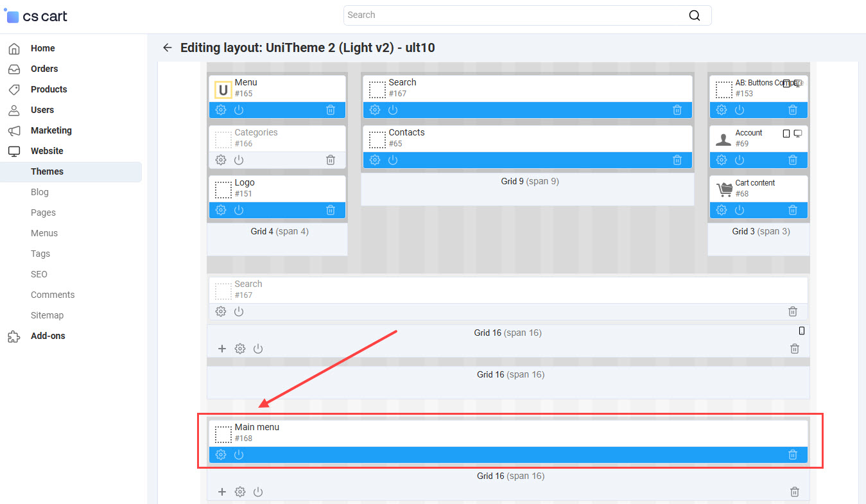Select the Cart content block title
The image size is (866, 504).
click(755, 183)
